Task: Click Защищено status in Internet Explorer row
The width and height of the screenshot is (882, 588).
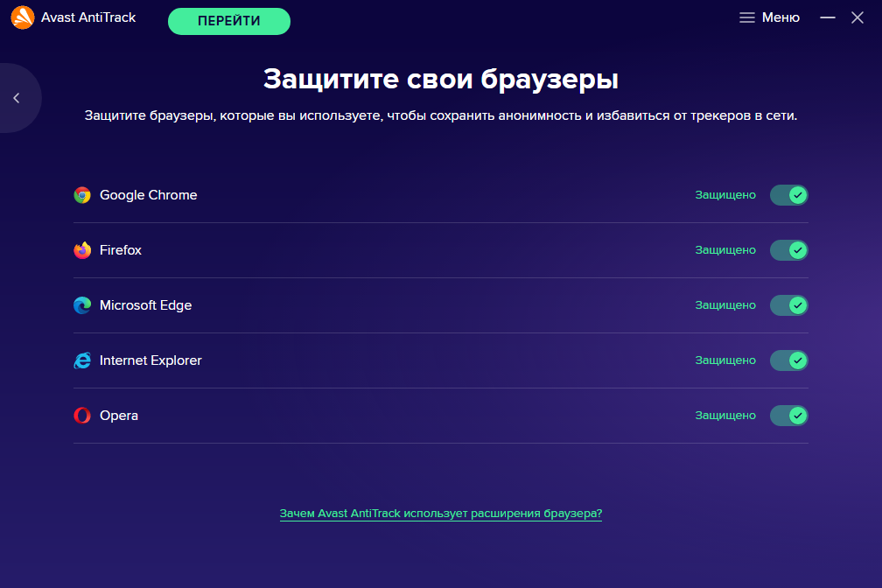Action: point(725,360)
